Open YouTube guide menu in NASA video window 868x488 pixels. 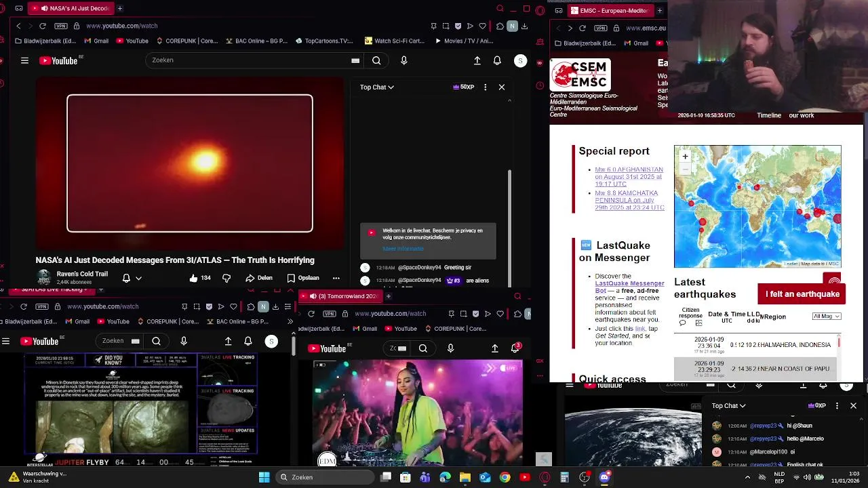click(24, 60)
